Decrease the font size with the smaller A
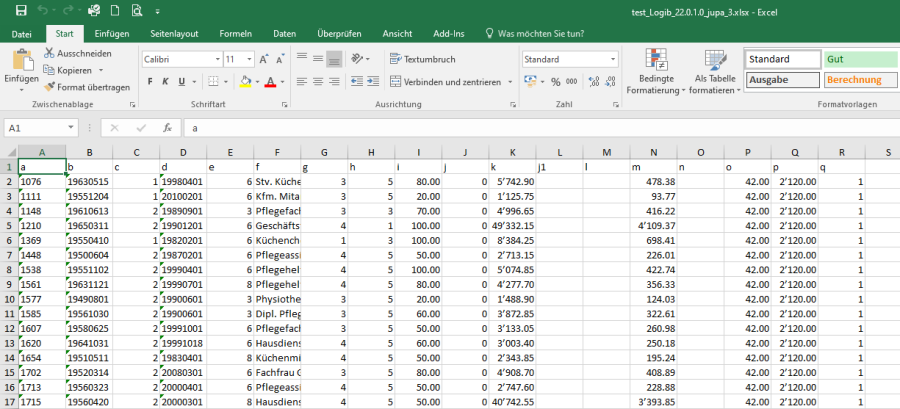The image size is (900, 409). click(280, 59)
